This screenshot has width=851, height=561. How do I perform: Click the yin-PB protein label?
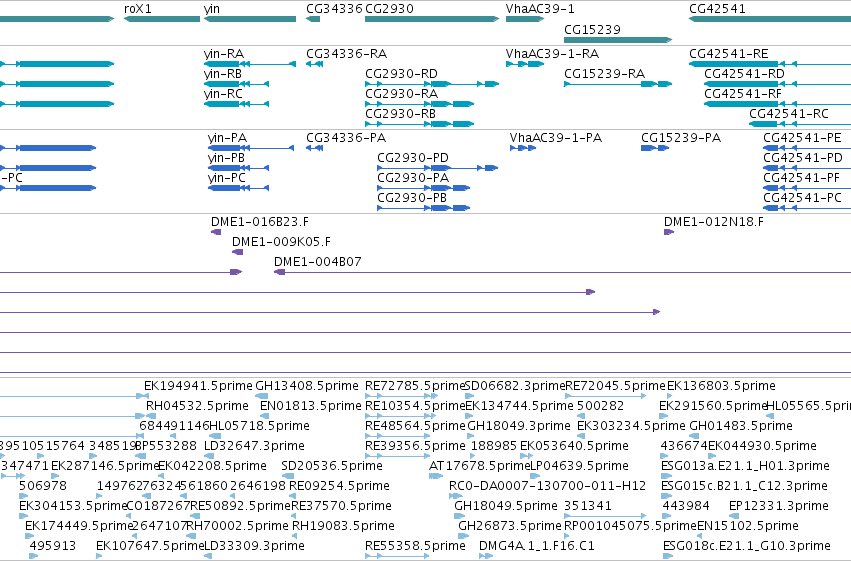(226, 158)
